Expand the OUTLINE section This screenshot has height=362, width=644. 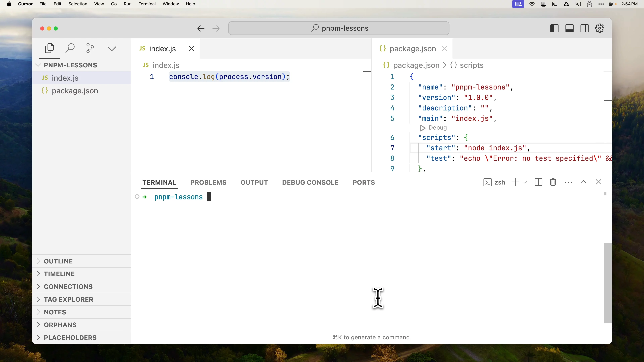[58, 261]
